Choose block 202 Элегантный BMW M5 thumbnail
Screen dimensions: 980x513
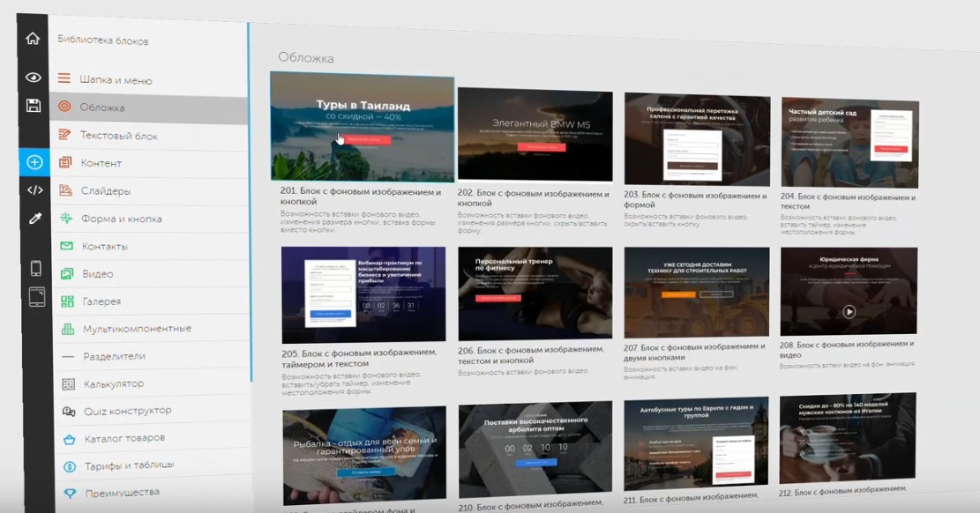click(535, 134)
